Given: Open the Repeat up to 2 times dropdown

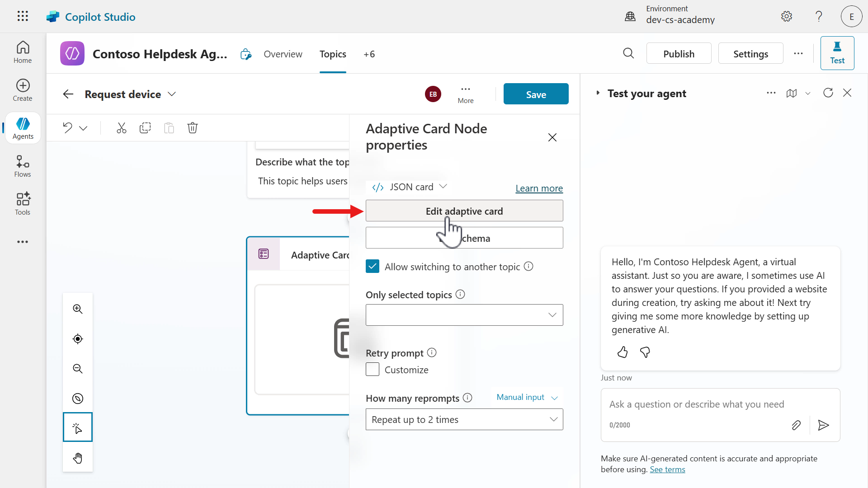Looking at the screenshot, I should coord(464,420).
